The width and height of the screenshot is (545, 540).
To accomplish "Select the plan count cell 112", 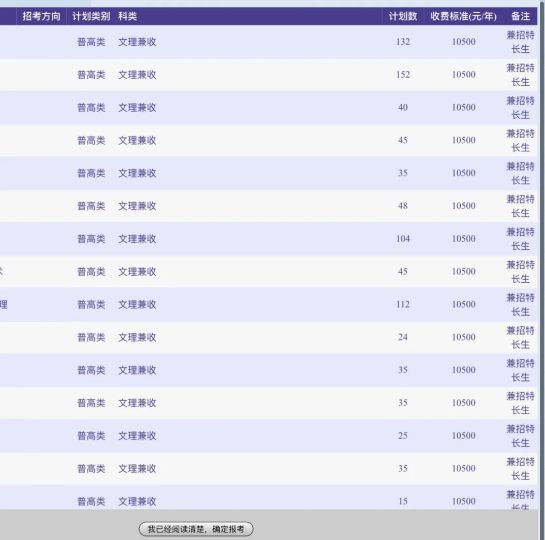I will pos(403,304).
